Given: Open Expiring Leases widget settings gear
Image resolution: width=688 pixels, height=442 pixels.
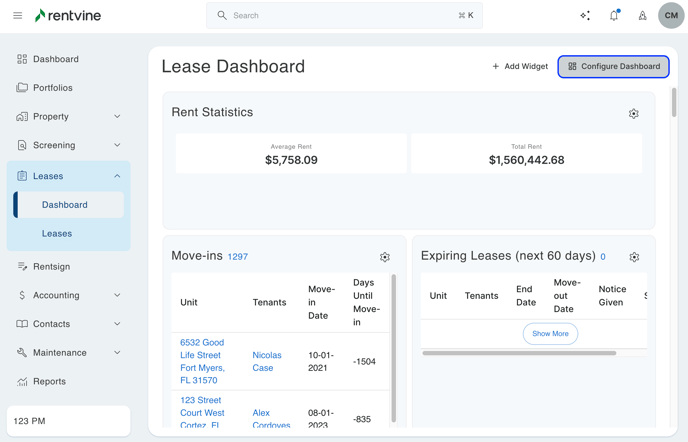Looking at the screenshot, I should tap(634, 257).
